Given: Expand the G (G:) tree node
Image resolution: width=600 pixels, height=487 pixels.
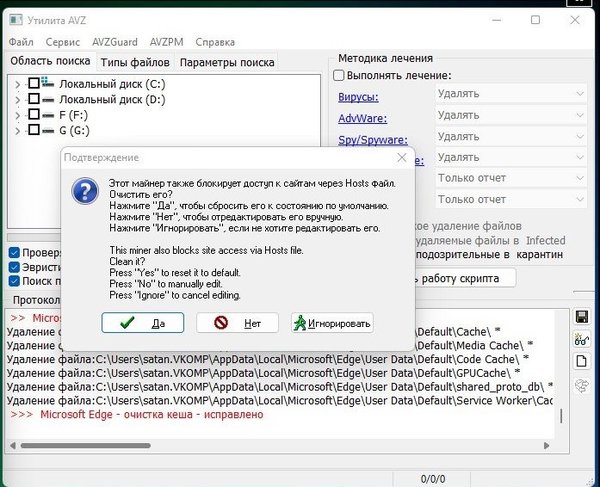Looking at the screenshot, I should pos(18,131).
